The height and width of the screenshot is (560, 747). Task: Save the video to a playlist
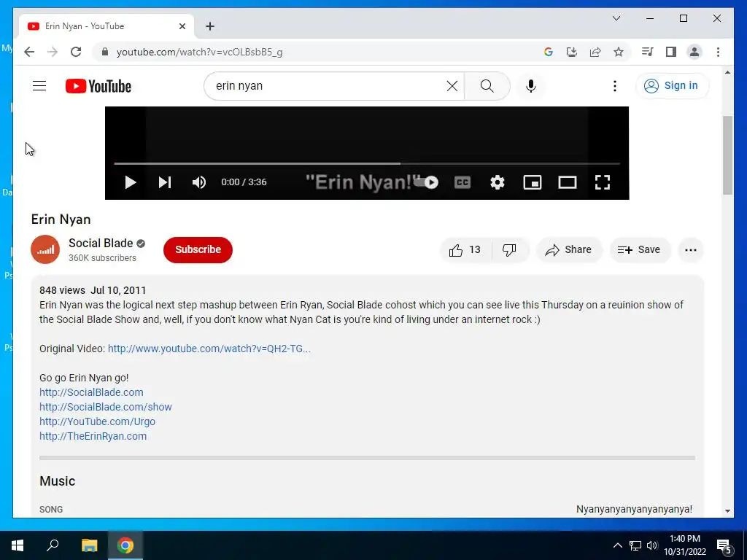tap(639, 249)
